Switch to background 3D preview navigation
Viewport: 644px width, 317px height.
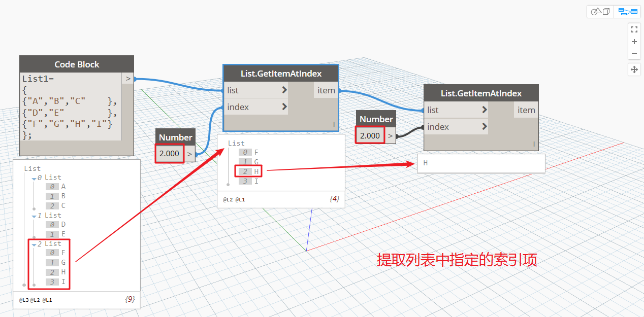point(600,12)
